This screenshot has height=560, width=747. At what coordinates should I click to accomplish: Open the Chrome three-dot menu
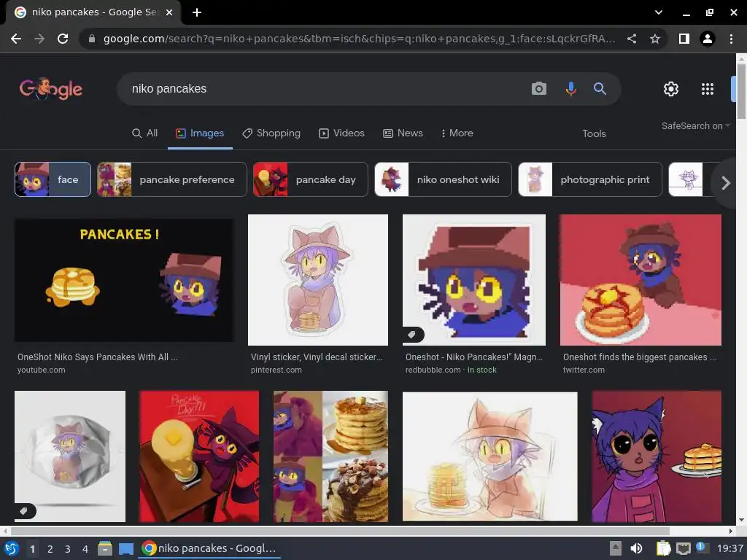click(731, 39)
